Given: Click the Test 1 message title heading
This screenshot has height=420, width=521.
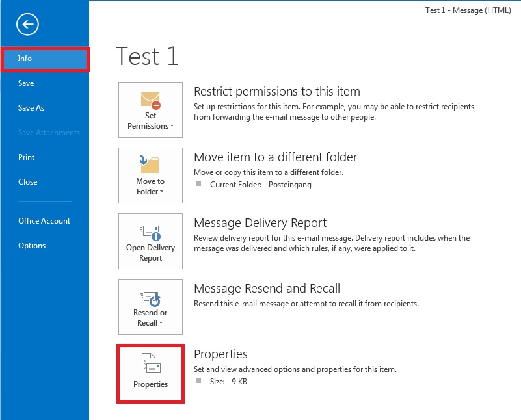Looking at the screenshot, I should click(147, 57).
